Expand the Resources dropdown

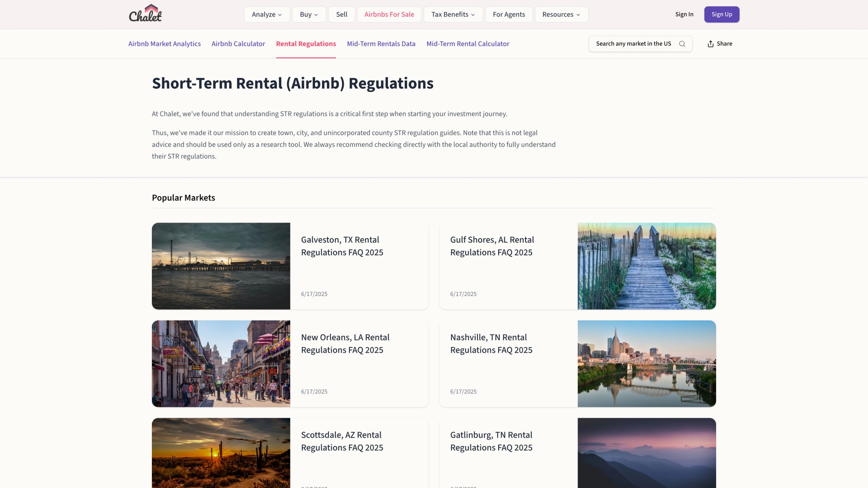pyautogui.click(x=561, y=14)
